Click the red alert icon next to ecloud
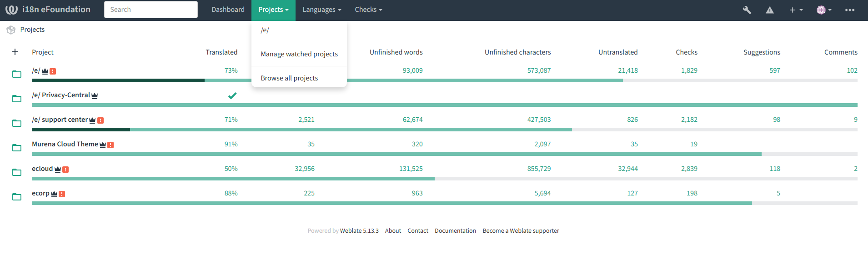The height and width of the screenshot is (270, 868). point(65,170)
